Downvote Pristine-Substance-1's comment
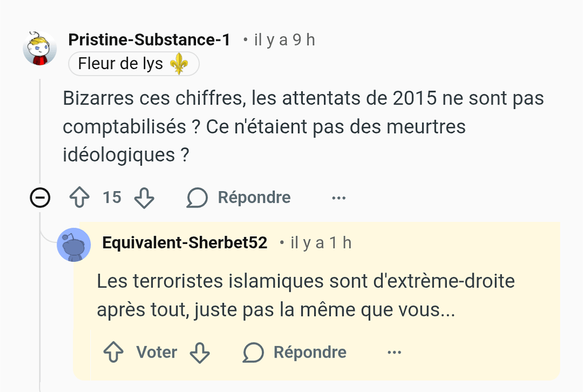Image resolution: width=583 pixels, height=392 pixels. click(x=144, y=198)
